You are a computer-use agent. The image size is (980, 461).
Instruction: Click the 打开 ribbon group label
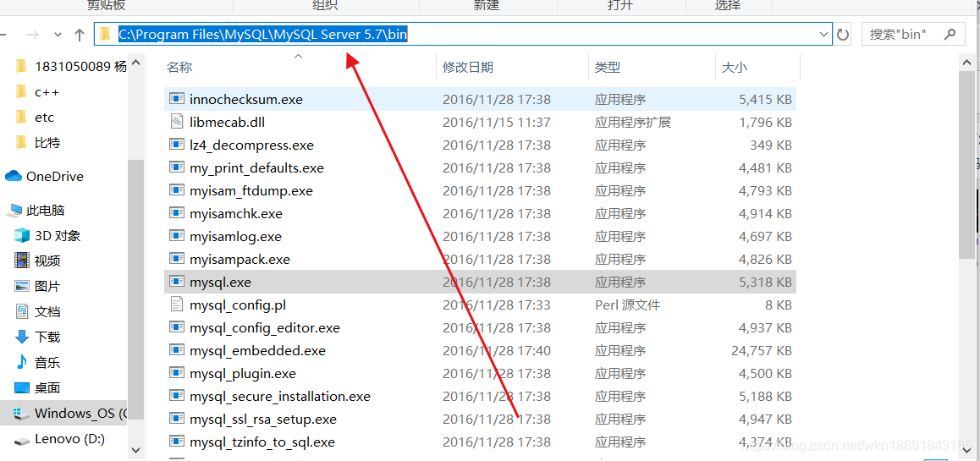[x=620, y=6]
